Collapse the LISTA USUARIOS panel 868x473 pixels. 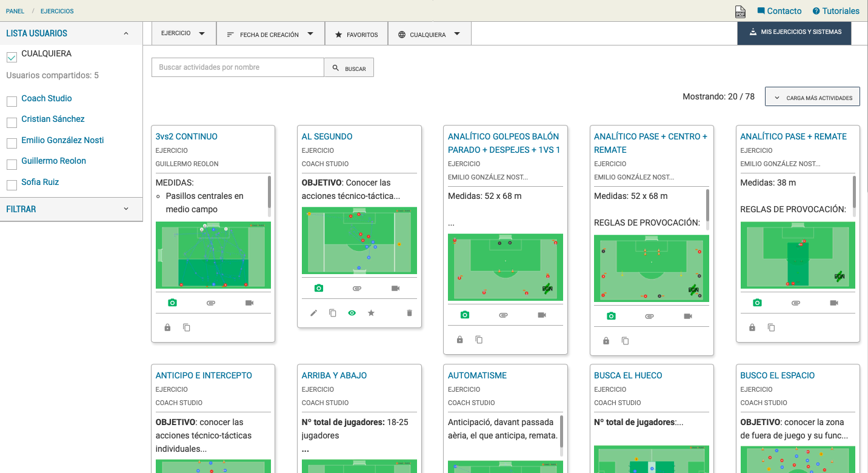[126, 33]
